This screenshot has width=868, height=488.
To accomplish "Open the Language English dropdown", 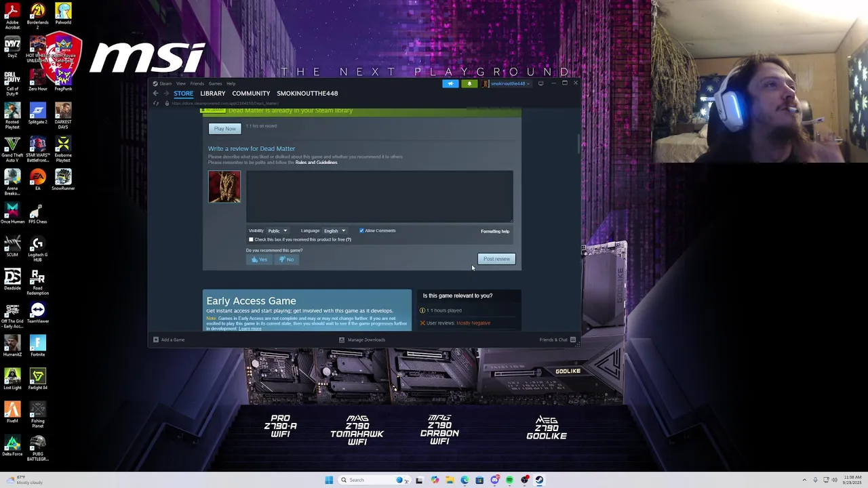I will coord(334,231).
